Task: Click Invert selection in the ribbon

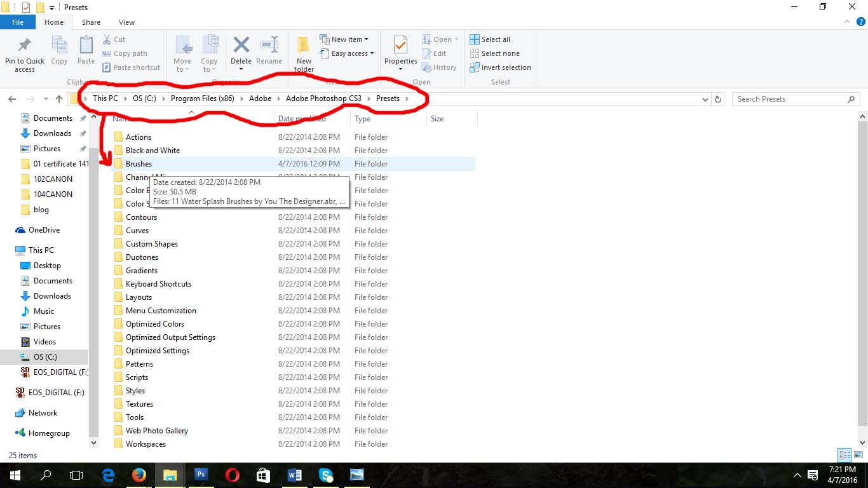Action: [500, 67]
